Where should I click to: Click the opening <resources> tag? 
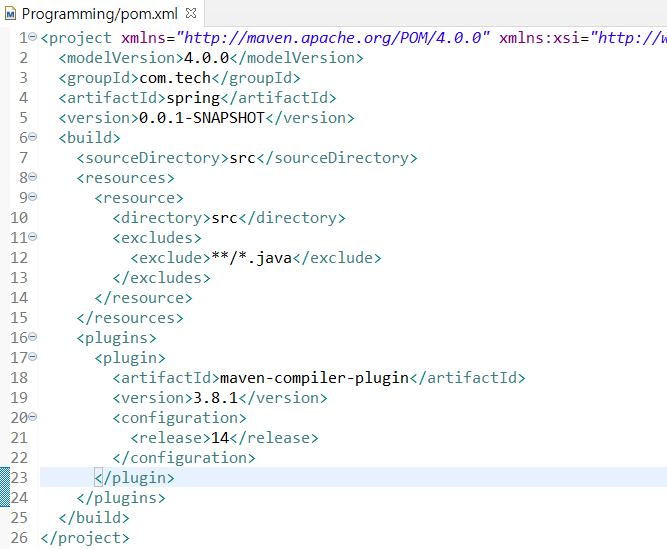[125, 178]
